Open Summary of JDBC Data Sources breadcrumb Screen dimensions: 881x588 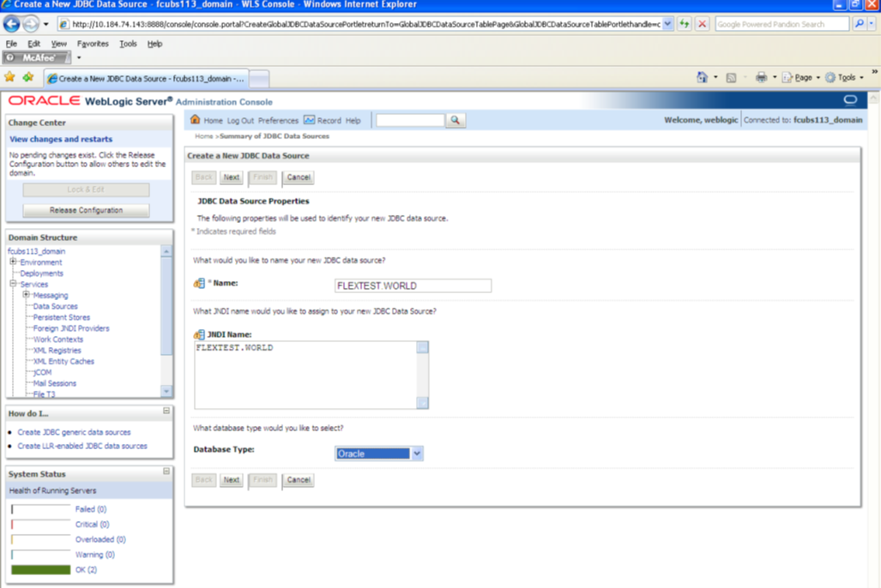(x=275, y=136)
